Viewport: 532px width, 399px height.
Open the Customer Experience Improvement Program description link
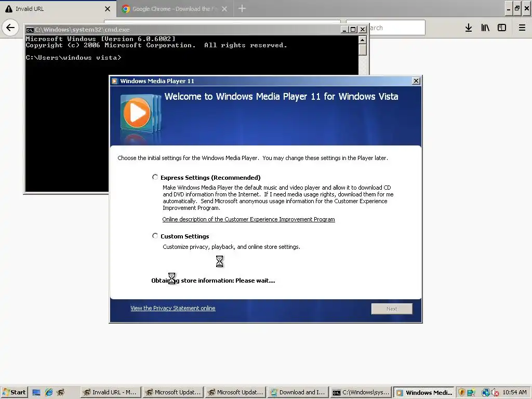(x=248, y=219)
